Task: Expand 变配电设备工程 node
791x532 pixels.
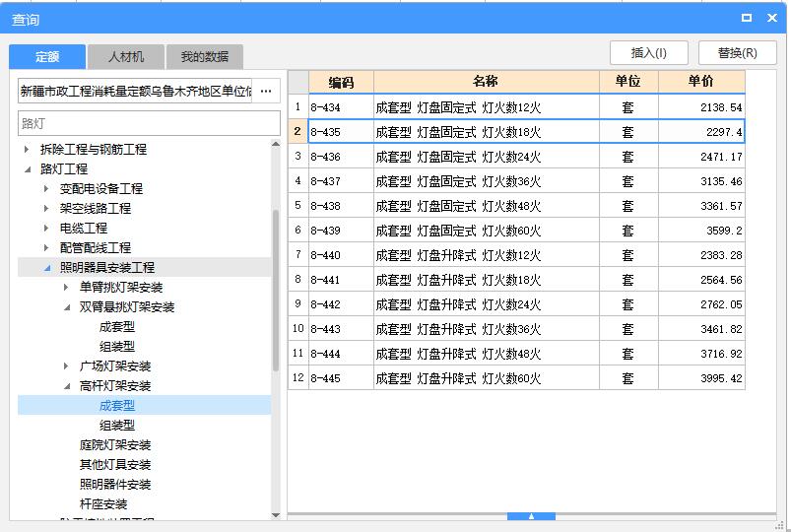Action: 46,189
